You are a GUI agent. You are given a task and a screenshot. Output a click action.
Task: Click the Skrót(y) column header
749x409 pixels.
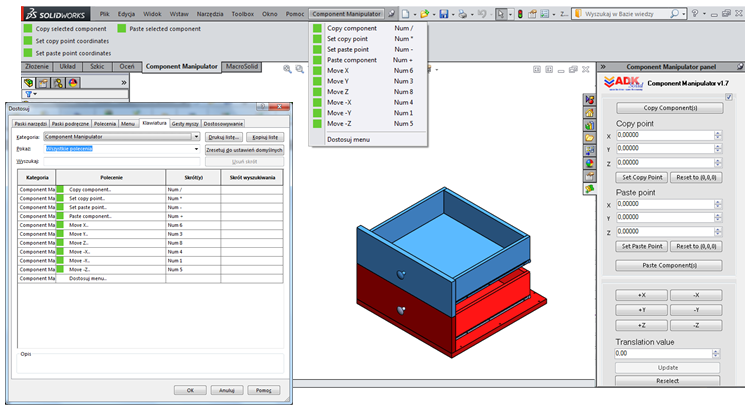click(x=193, y=177)
